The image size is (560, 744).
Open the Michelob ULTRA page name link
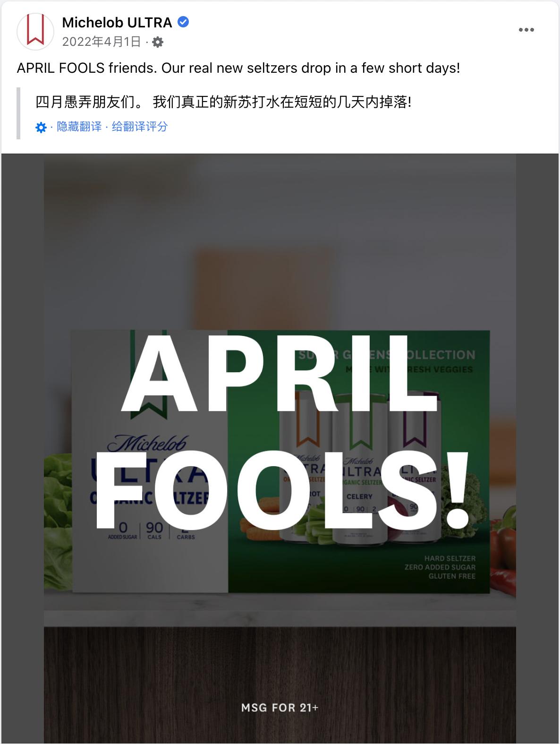point(117,22)
